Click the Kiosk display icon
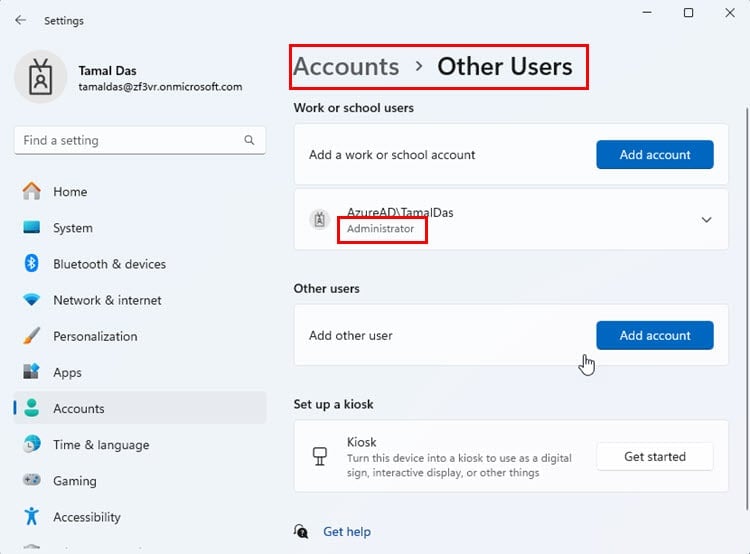Viewport: 750px width, 554px height. pos(320,456)
